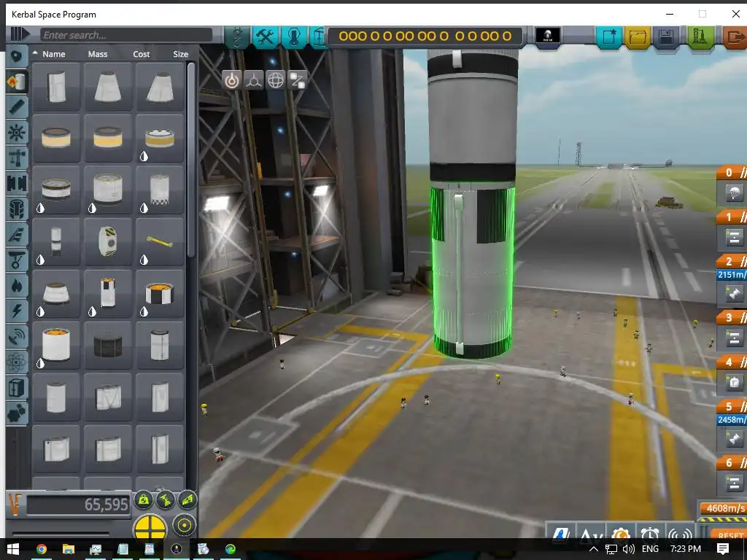Viewport: 747px width, 560px height.
Task: Open the load vessel folder
Action: 638,36
